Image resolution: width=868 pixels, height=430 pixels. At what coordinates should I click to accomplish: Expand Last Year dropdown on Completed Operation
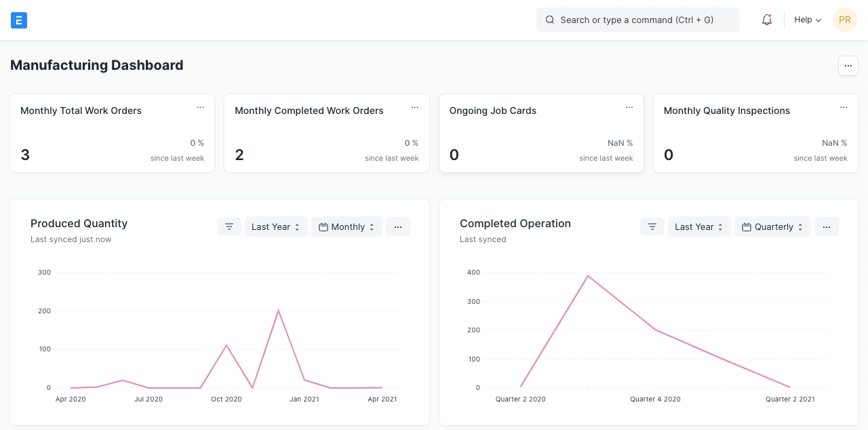click(699, 227)
